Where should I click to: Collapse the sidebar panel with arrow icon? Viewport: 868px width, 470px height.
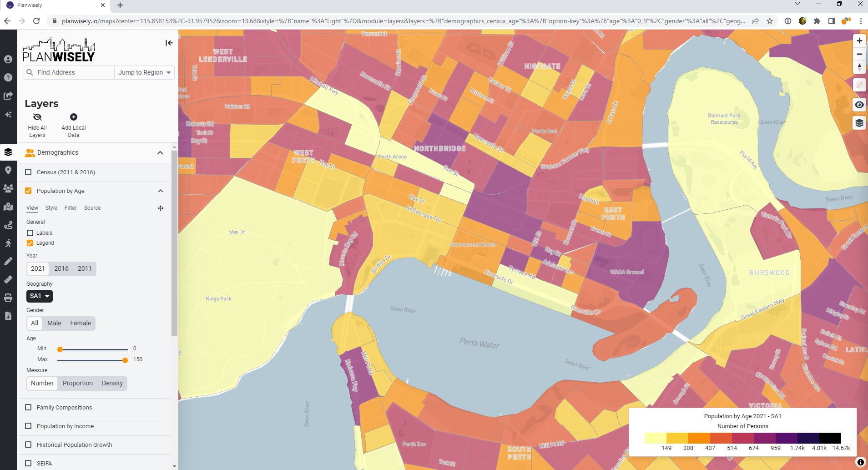tap(169, 43)
